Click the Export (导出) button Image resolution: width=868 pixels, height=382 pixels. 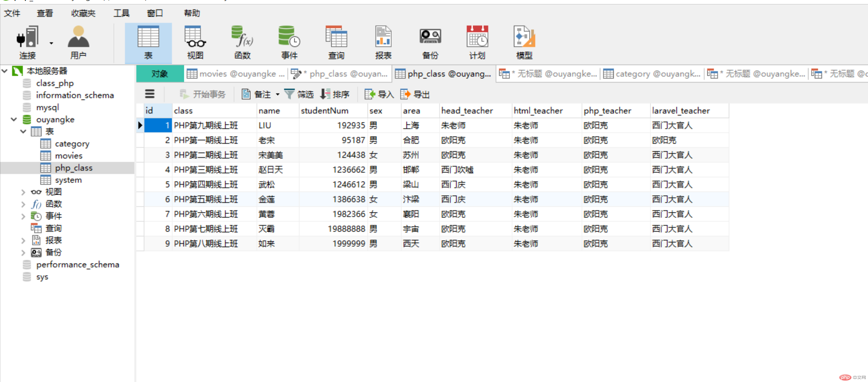pos(415,94)
